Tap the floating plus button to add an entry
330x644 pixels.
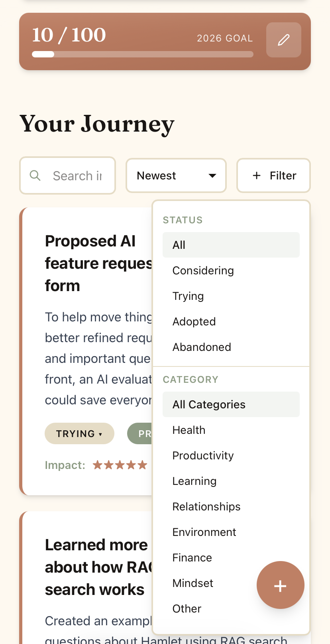pyautogui.click(x=280, y=585)
